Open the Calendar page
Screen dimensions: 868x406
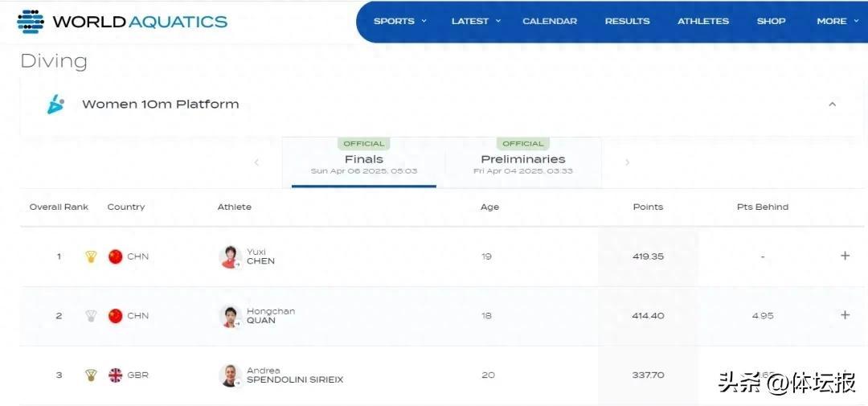550,21
